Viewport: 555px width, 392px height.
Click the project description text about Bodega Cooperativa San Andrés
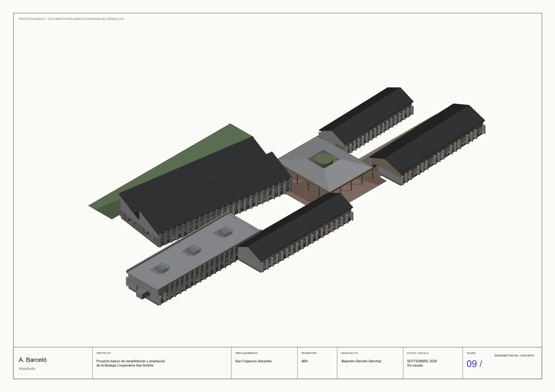(131, 363)
